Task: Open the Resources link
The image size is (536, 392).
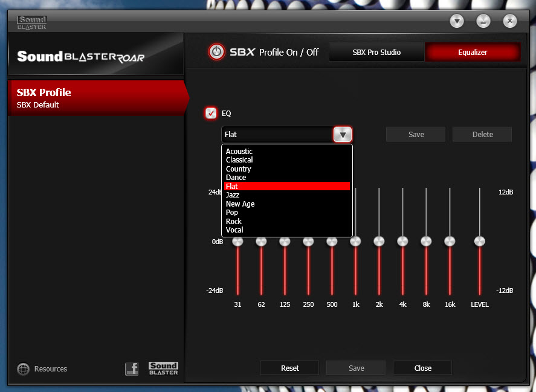Action: (51, 369)
